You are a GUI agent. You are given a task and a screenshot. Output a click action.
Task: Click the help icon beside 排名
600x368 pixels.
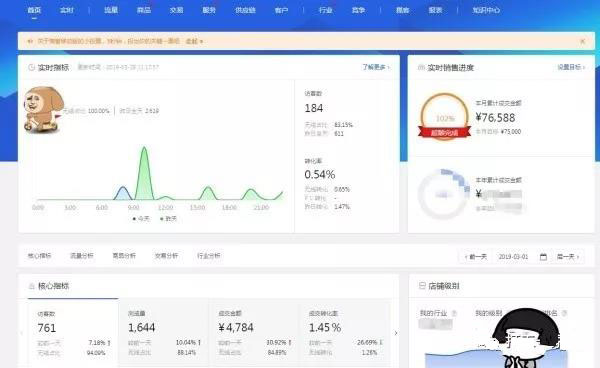tap(564, 313)
